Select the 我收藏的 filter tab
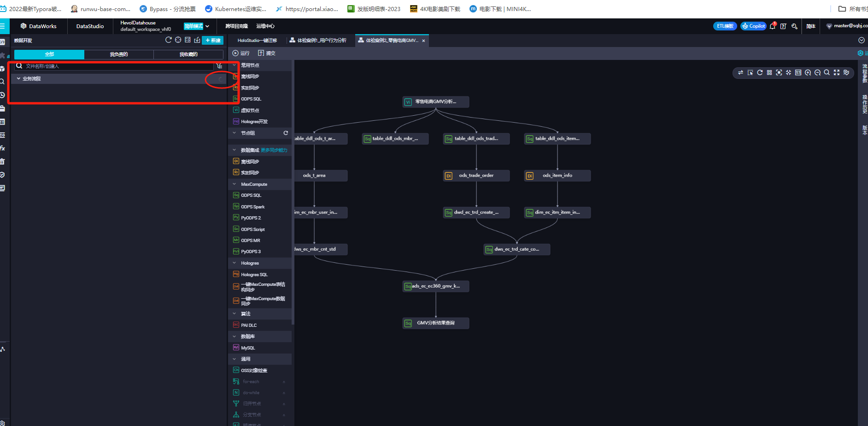Image resolution: width=868 pixels, height=426 pixels. click(188, 54)
